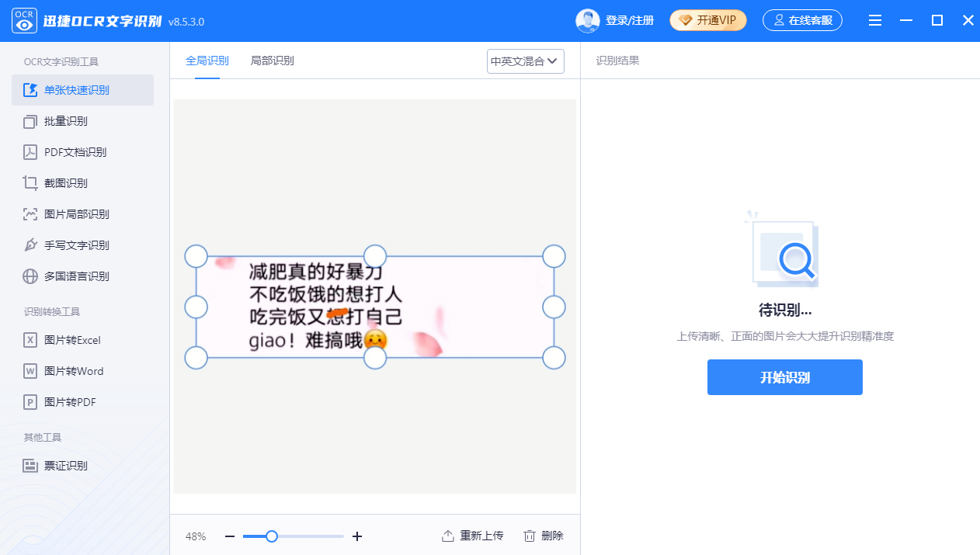Click the 48% zoom percentage value

(x=196, y=536)
